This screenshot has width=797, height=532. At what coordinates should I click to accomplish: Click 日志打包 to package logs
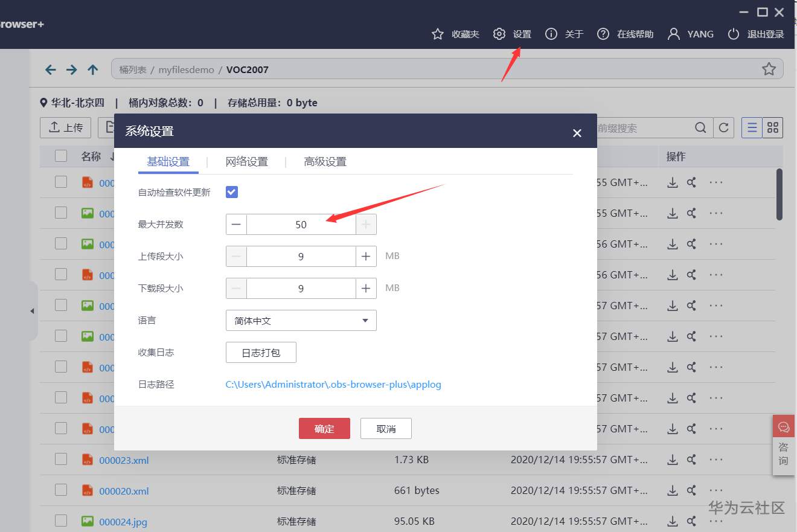[x=261, y=353]
